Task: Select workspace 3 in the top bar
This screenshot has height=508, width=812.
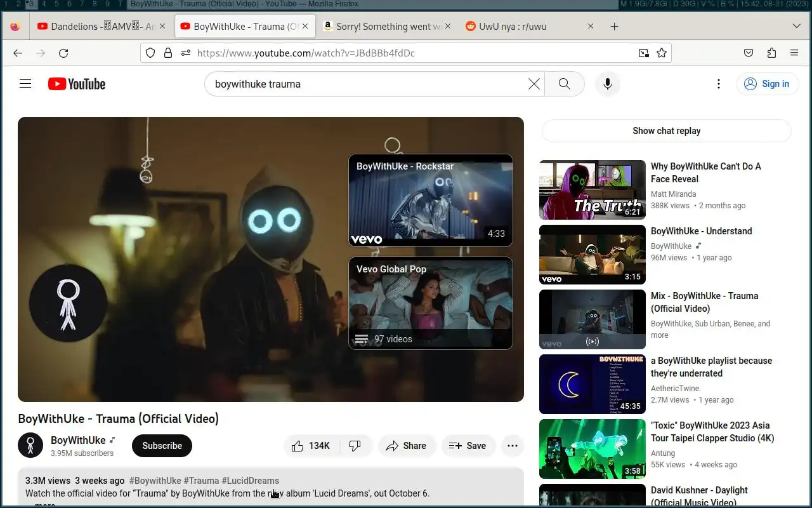Action: (x=30, y=4)
